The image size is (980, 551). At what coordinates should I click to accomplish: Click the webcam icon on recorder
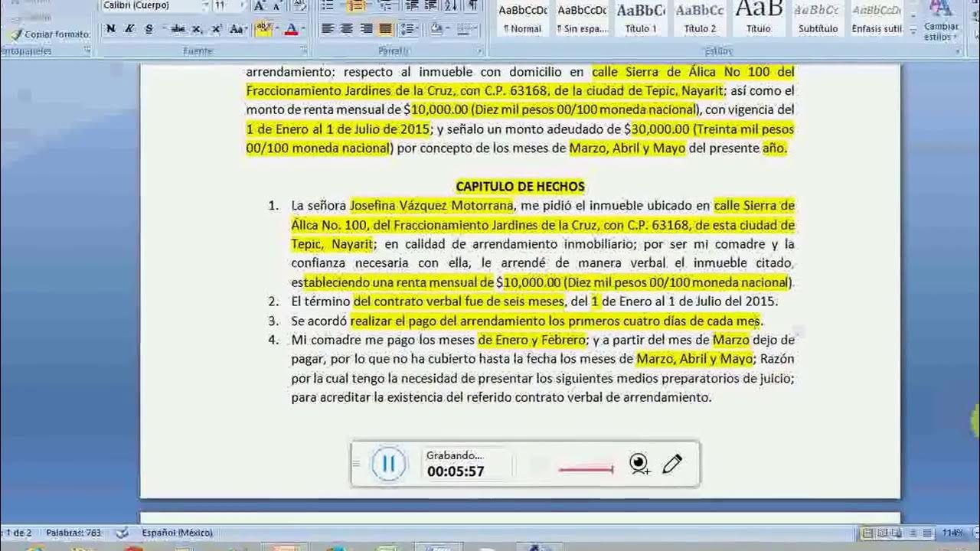point(639,464)
